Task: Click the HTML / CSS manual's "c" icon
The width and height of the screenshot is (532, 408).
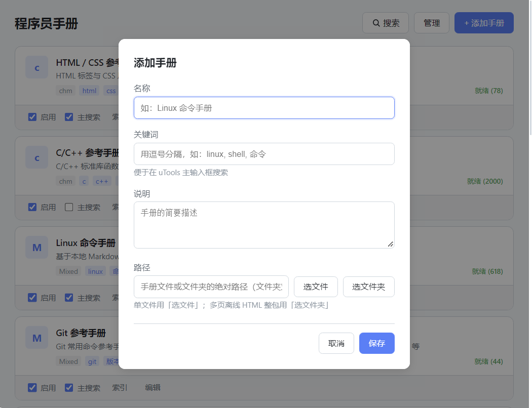Action: pyautogui.click(x=36, y=68)
